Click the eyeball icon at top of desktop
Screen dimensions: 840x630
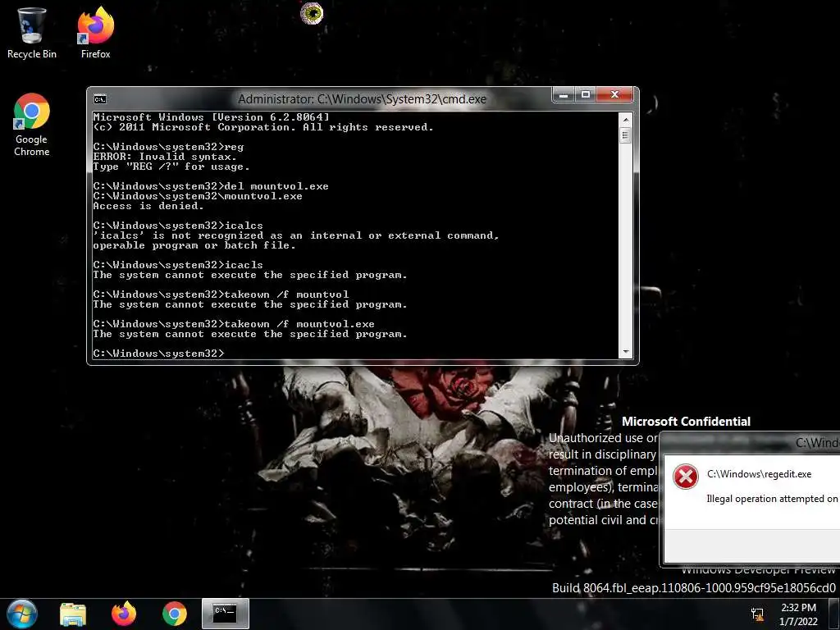[311, 13]
